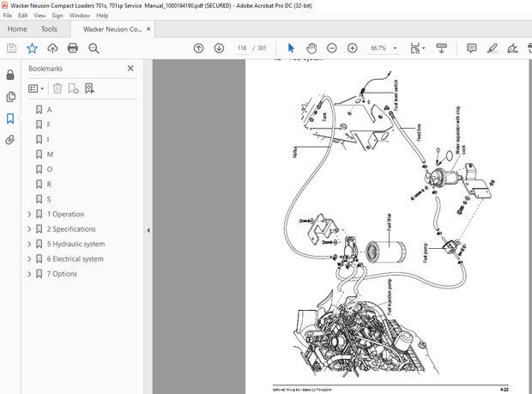
Task: Open the Window menu
Action: point(80,15)
